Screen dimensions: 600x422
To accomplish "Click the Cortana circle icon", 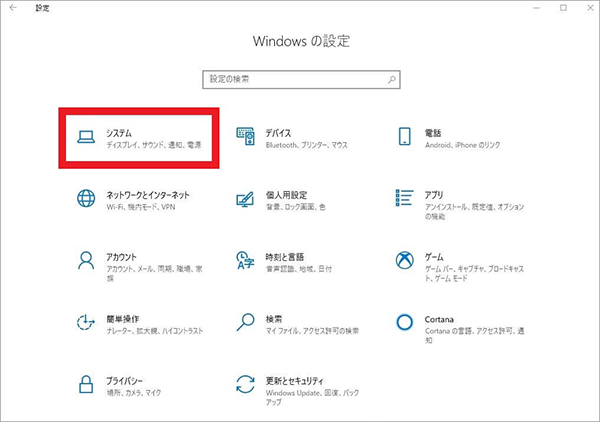I will pyautogui.click(x=404, y=322).
